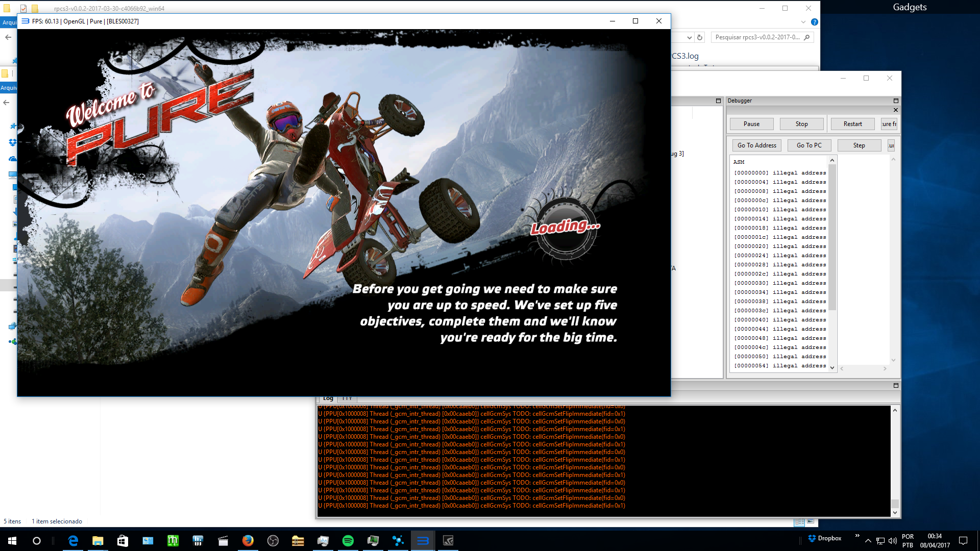Click the volume icon in system tray
The image size is (980, 551).
892,541
